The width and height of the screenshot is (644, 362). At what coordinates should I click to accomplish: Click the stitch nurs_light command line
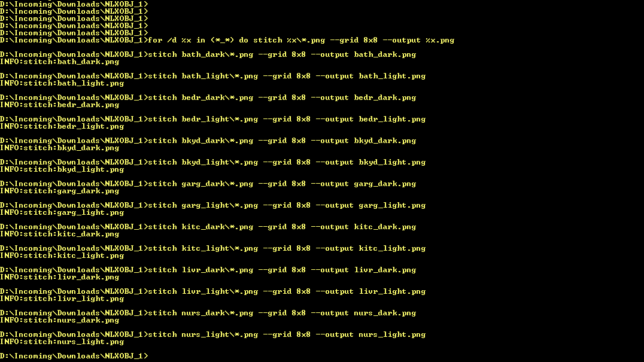click(212, 334)
